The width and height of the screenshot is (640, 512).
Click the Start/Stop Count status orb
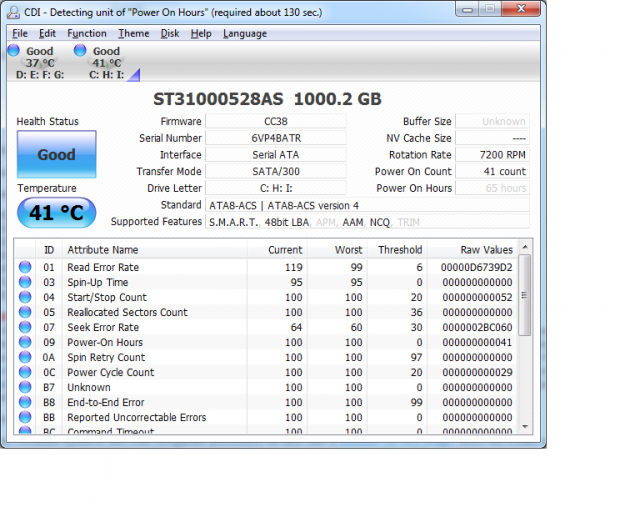click(25, 297)
